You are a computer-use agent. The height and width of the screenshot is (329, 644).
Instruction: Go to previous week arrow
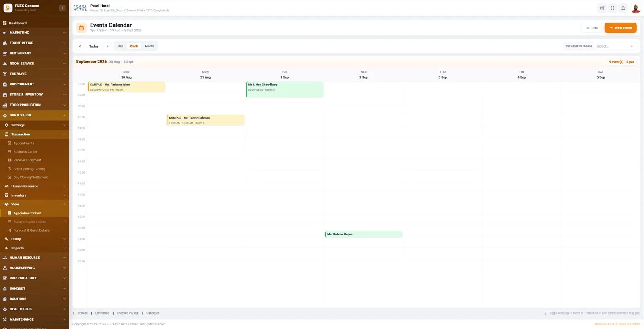coord(80,46)
